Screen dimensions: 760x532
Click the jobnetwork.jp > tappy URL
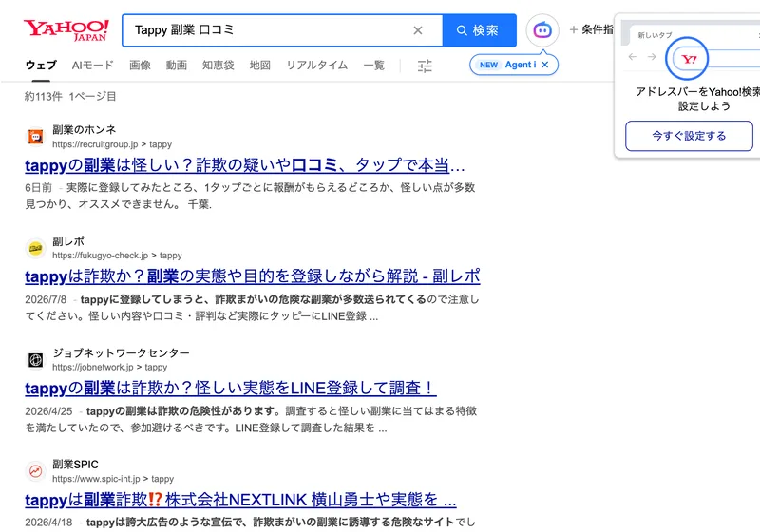point(109,368)
